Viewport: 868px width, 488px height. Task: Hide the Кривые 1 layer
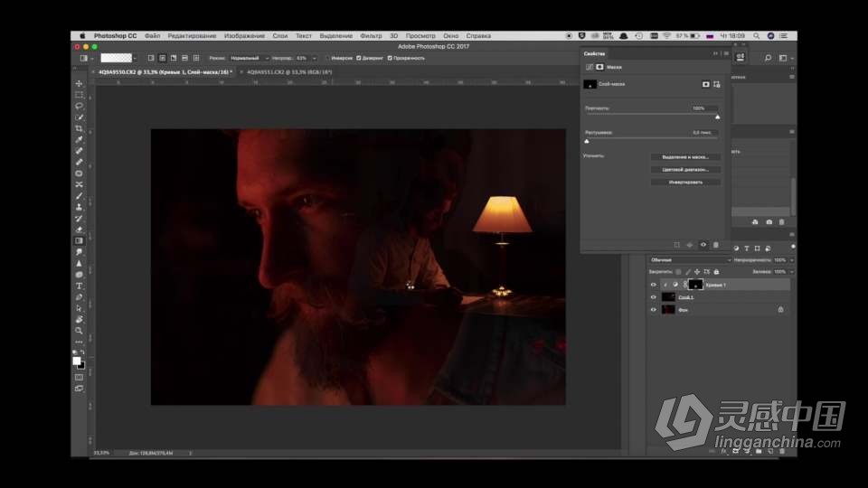[654, 285]
